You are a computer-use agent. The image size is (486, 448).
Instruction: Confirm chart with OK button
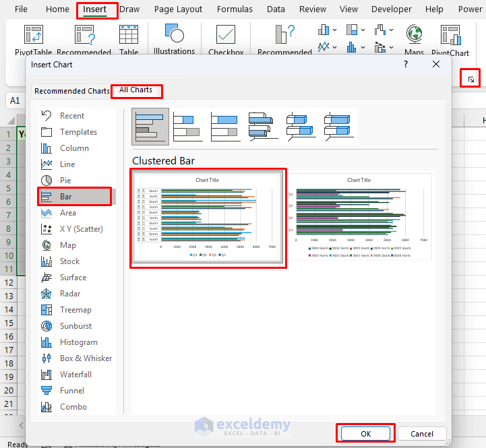coord(365,433)
